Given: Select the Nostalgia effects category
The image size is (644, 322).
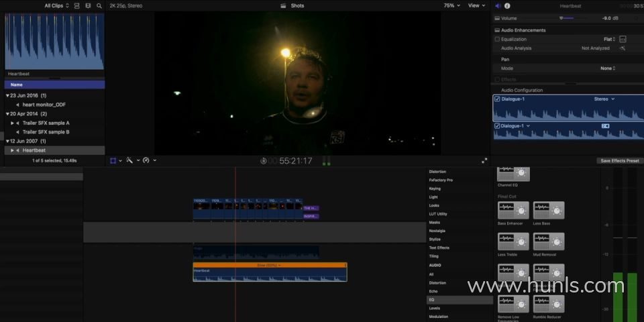Looking at the screenshot, I should pos(437,231).
